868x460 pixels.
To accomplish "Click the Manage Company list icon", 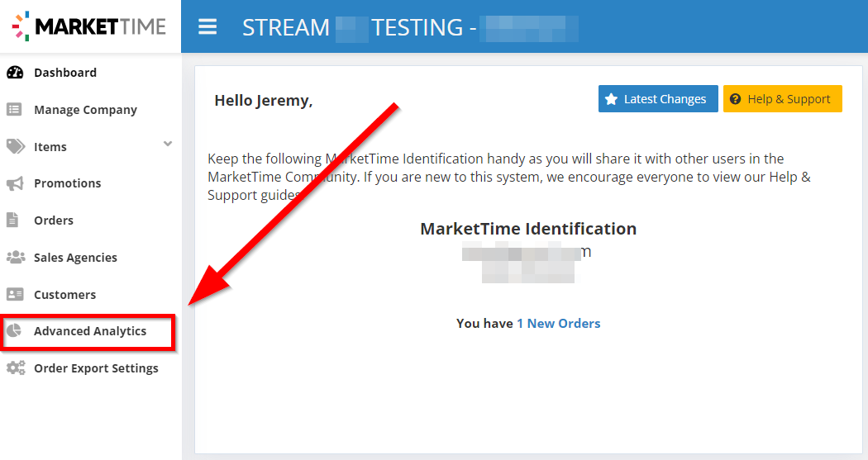I will 14,110.
